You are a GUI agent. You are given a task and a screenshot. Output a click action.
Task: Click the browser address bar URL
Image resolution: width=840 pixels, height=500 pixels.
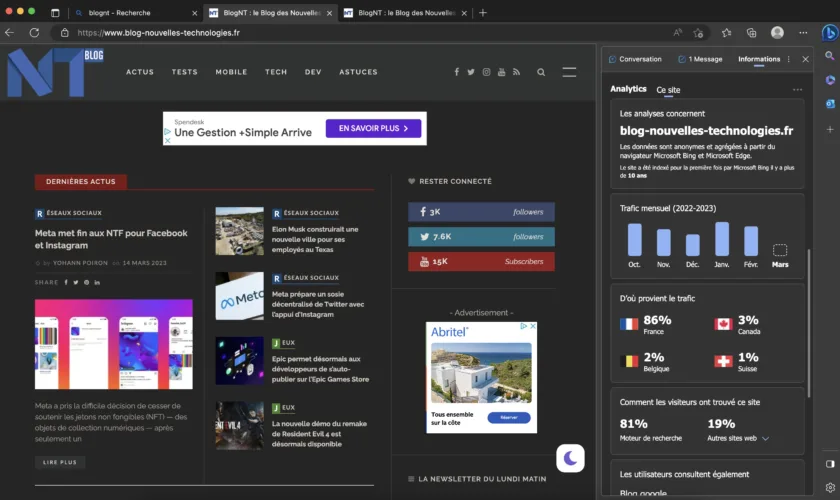(160, 32)
